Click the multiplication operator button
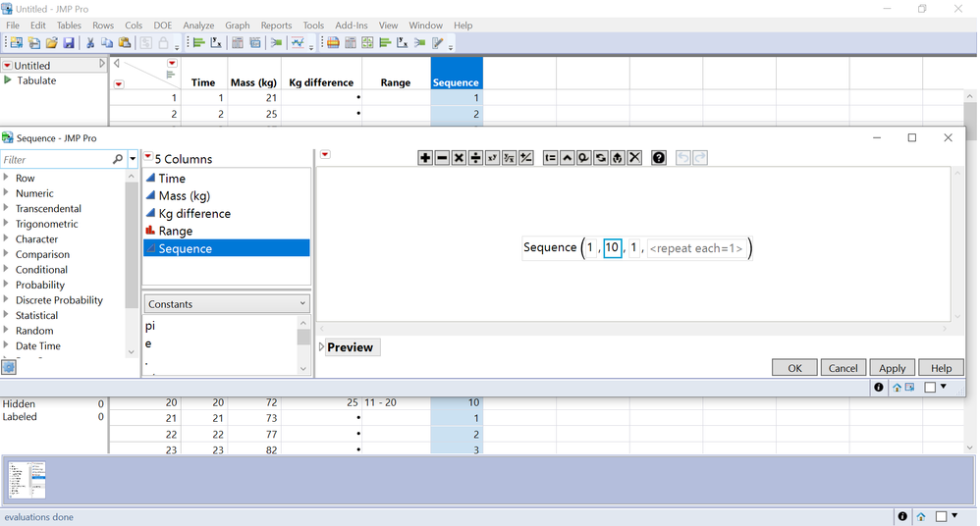The height and width of the screenshot is (526, 980). [459, 158]
